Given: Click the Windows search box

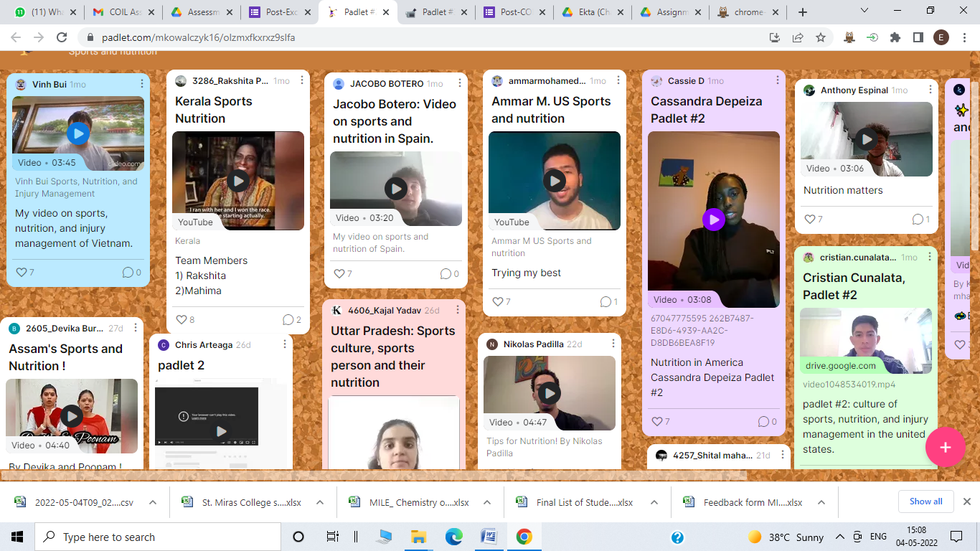Looking at the screenshot, I should coord(158,536).
